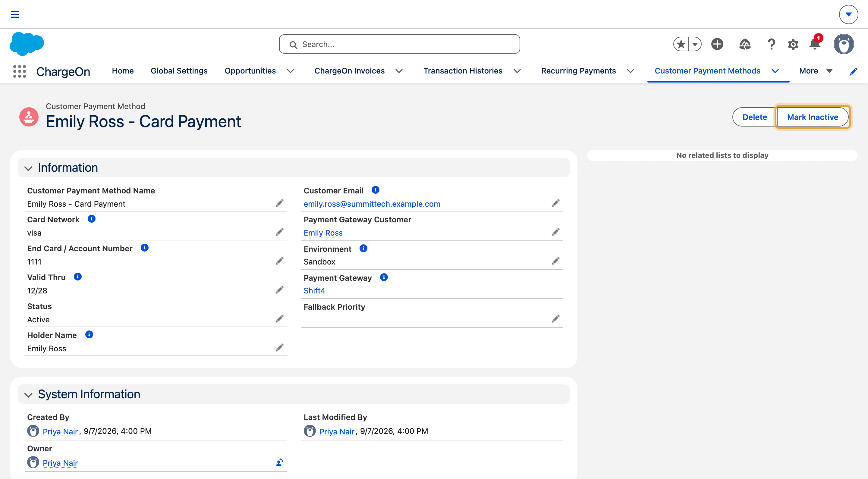Edit the Environment field

(556, 261)
